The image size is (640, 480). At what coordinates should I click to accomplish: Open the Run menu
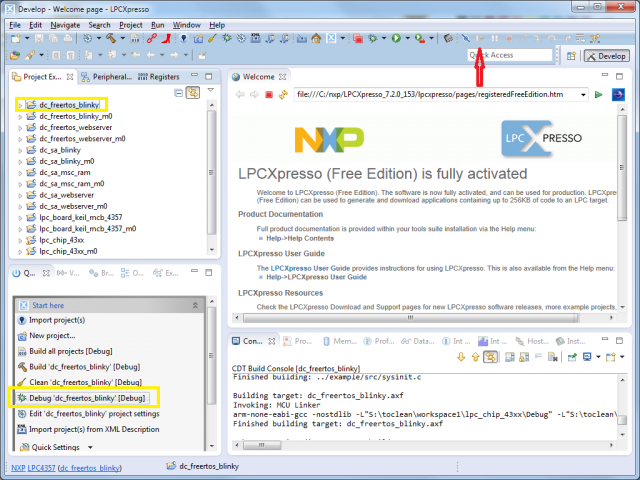(158, 25)
